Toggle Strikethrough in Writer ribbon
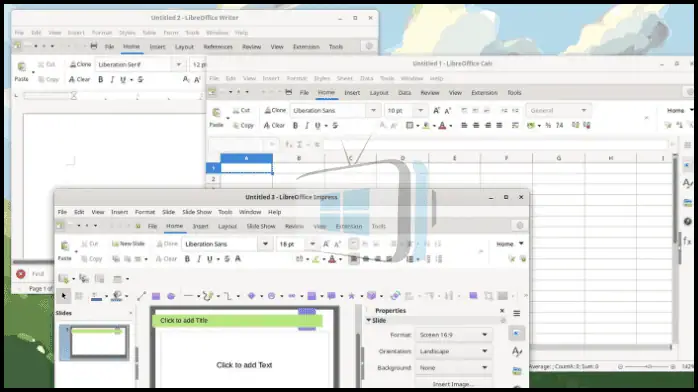 [x=140, y=80]
